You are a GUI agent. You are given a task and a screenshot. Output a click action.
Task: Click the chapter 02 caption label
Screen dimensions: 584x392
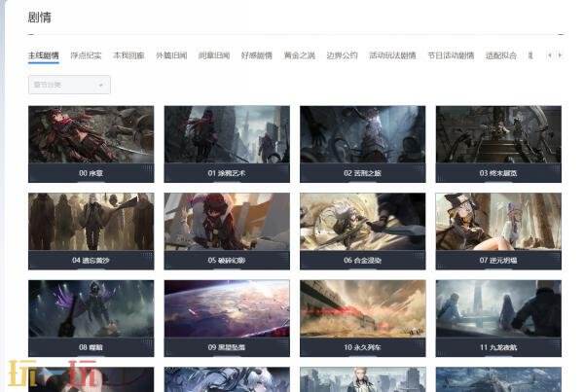362,173
